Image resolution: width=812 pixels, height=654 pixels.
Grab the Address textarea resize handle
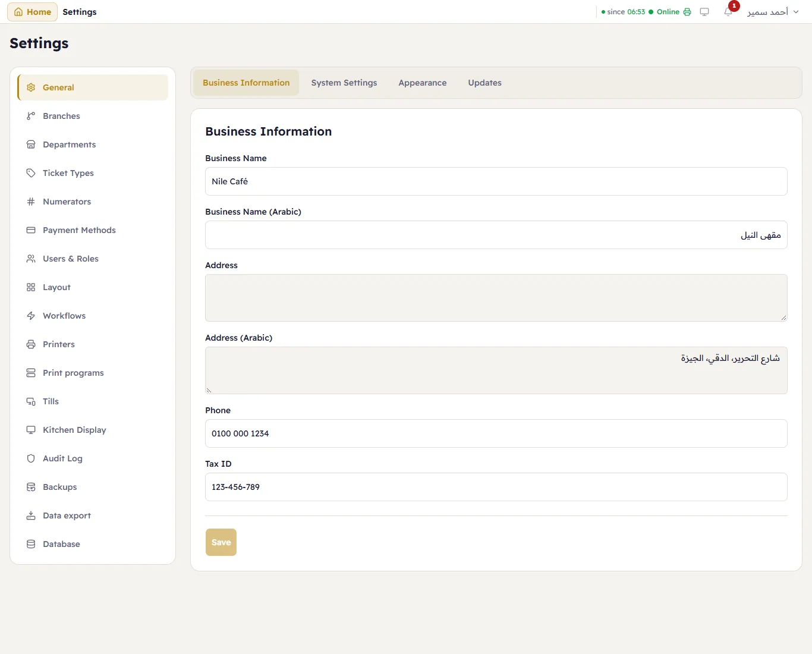(x=783, y=317)
